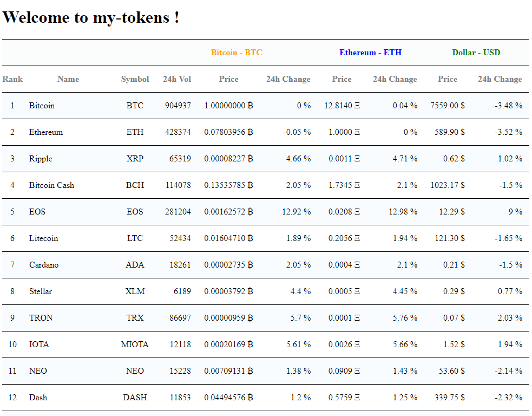This screenshot has height=416, width=532.
Task: Click the 53.60 $ price value
Action: [452, 371]
